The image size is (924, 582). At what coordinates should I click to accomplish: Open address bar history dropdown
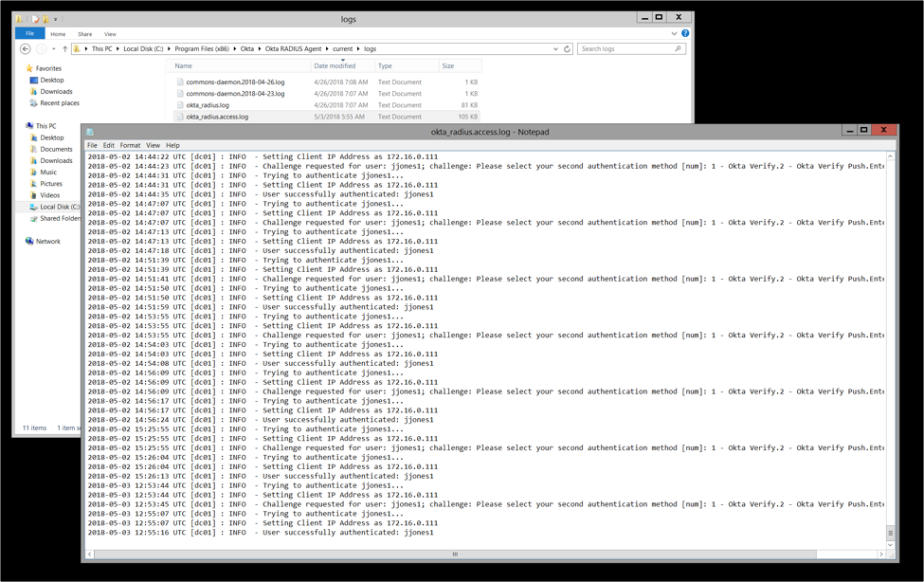[555, 49]
